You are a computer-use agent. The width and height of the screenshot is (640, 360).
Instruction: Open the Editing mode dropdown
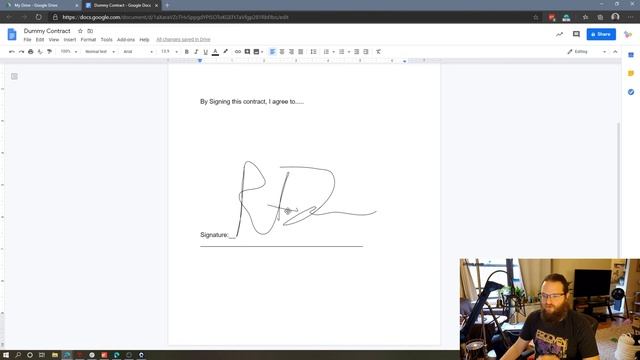click(586, 52)
